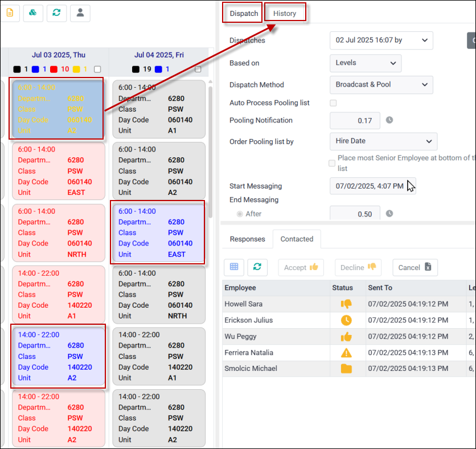Open the Based on Levels dropdown

pyautogui.click(x=366, y=63)
